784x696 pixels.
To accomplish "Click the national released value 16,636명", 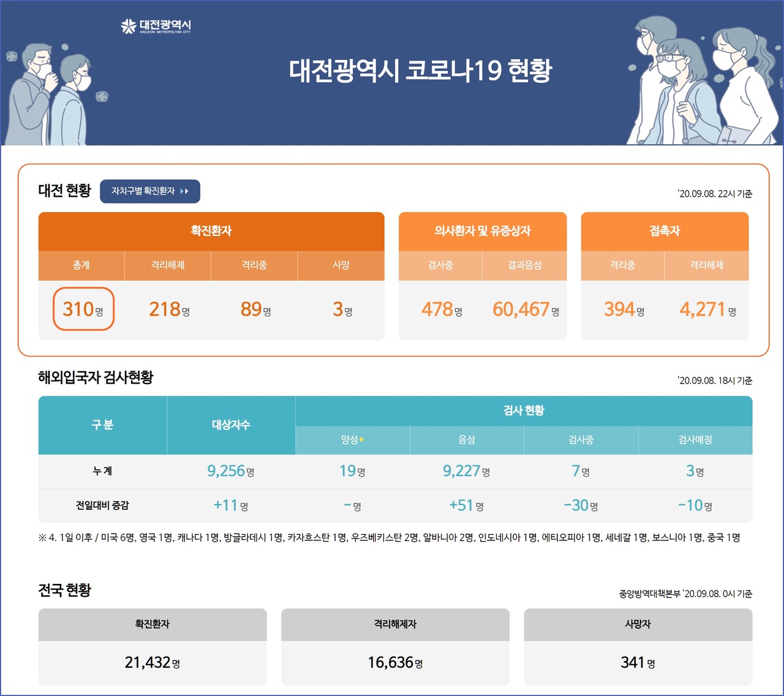I will pyautogui.click(x=395, y=662).
